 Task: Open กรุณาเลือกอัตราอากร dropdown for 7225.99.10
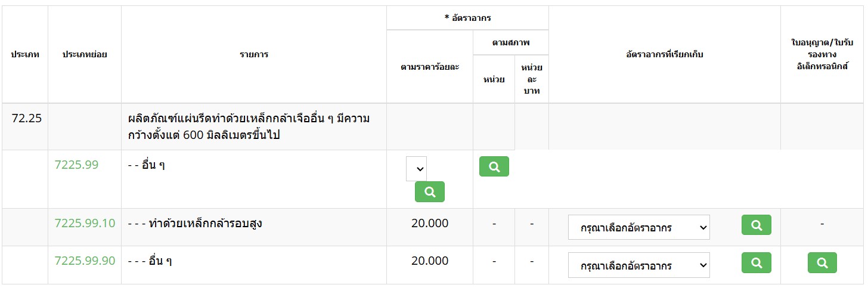(638, 228)
